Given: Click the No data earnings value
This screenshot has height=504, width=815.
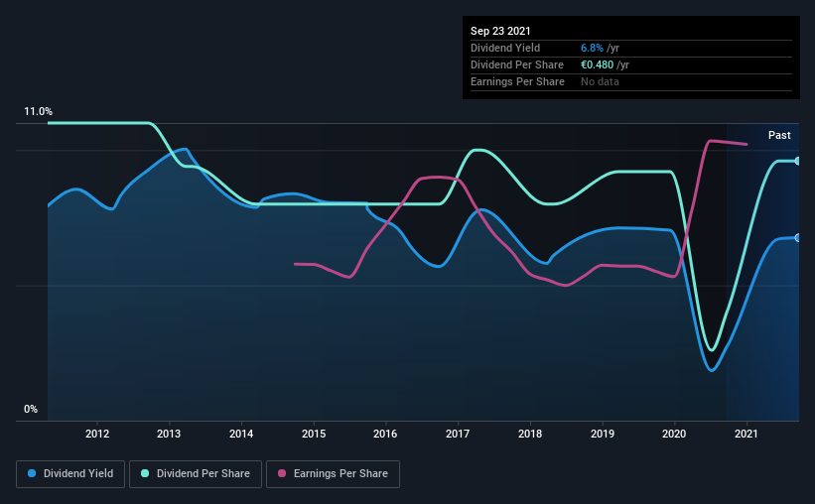Looking at the screenshot, I should [600, 81].
